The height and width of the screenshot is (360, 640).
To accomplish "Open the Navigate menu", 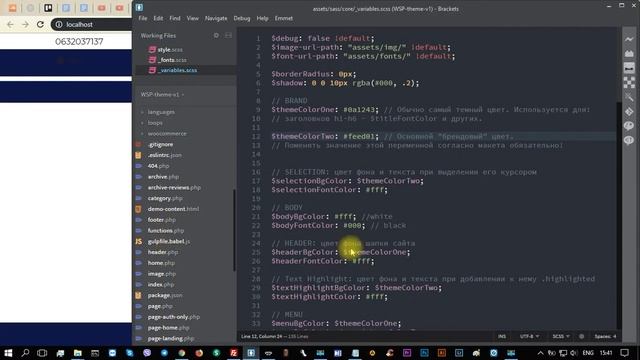I will pyautogui.click(x=216, y=18).
